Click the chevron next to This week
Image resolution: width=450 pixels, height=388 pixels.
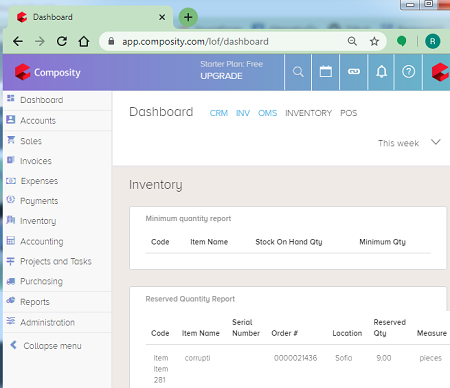point(436,142)
